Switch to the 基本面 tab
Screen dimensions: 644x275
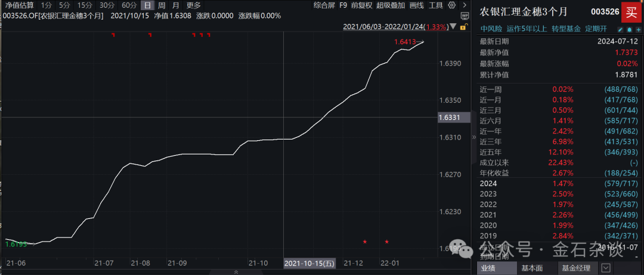point(532,268)
